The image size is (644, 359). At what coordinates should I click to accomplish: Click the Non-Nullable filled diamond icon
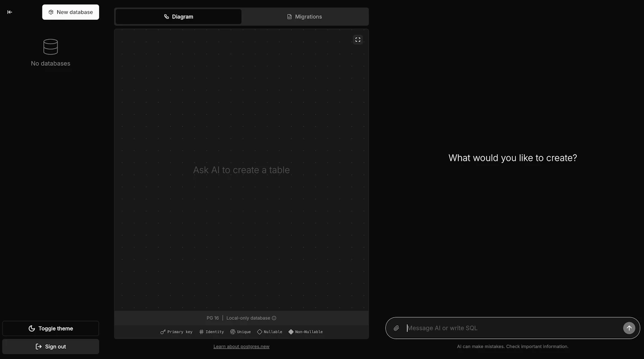[x=291, y=332]
